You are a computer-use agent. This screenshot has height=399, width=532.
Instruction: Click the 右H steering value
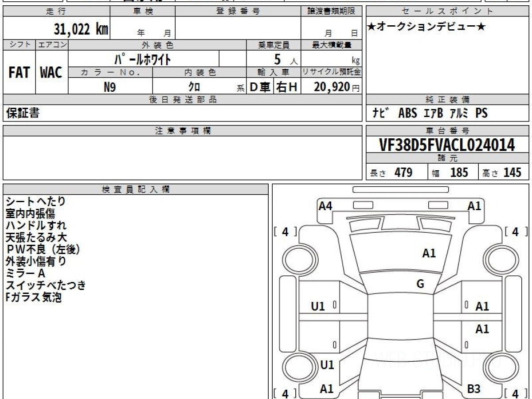(x=287, y=87)
